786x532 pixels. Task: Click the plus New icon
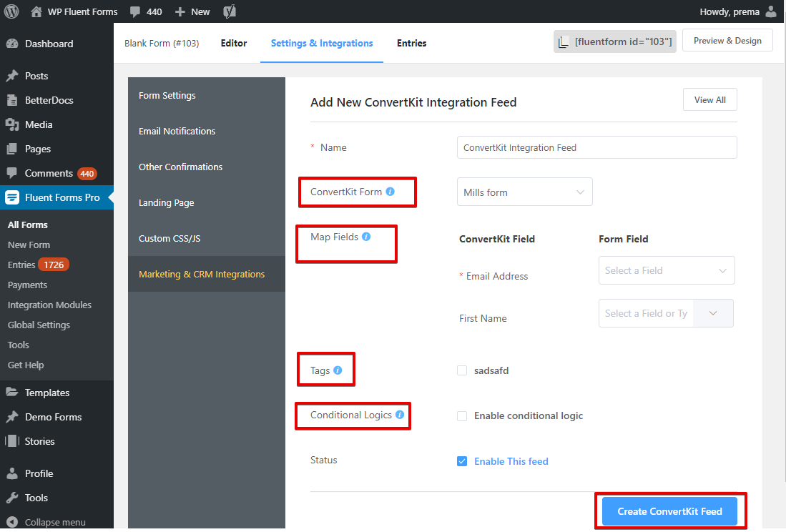point(180,11)
